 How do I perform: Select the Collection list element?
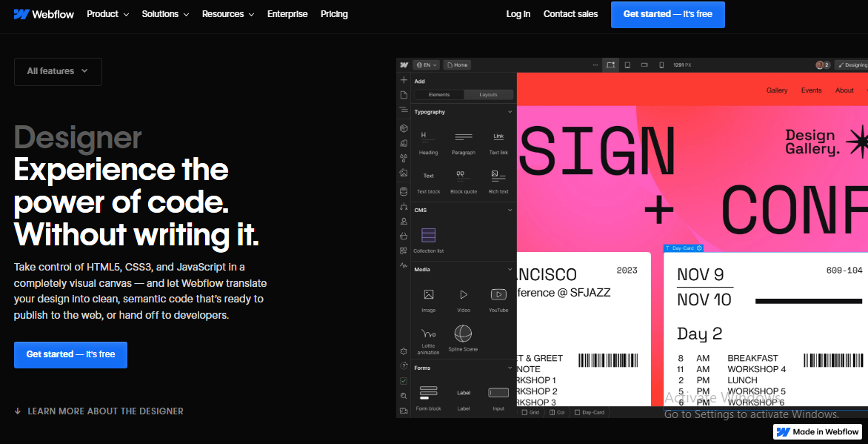(429, 241)
